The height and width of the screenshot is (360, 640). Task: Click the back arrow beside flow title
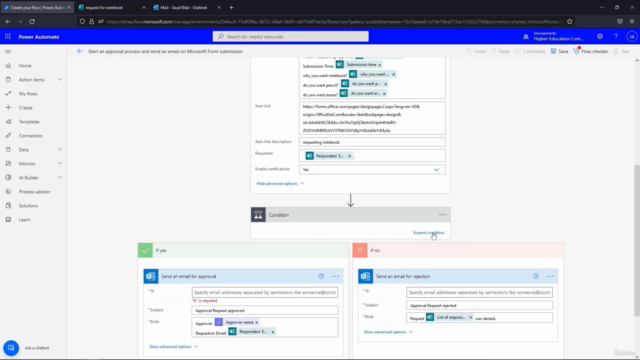coord(80,51)
